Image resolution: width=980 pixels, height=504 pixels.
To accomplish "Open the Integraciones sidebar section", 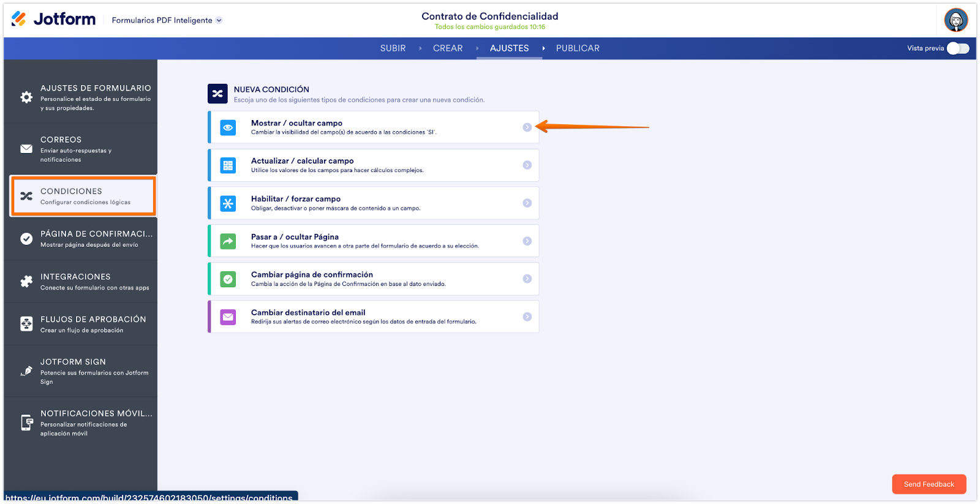I will (81, 282).
